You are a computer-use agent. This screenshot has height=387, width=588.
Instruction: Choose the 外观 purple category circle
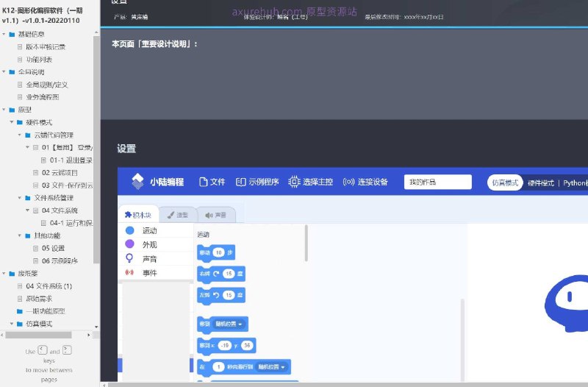click(x=130, y=244)
